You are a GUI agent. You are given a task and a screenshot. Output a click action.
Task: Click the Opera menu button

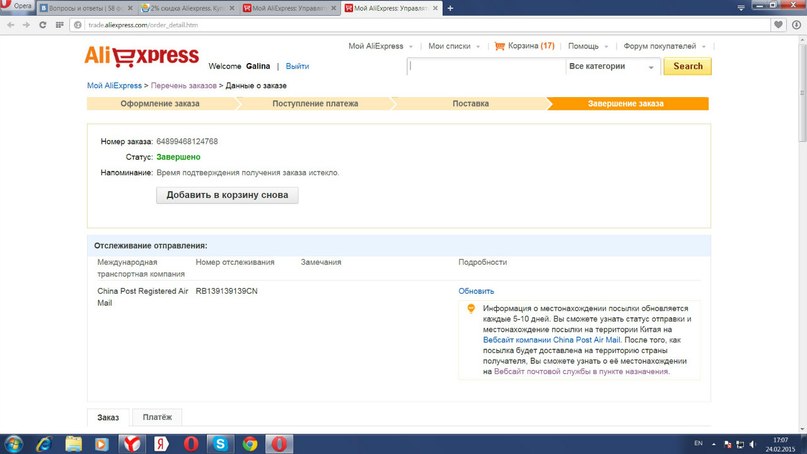coord(16,6)
